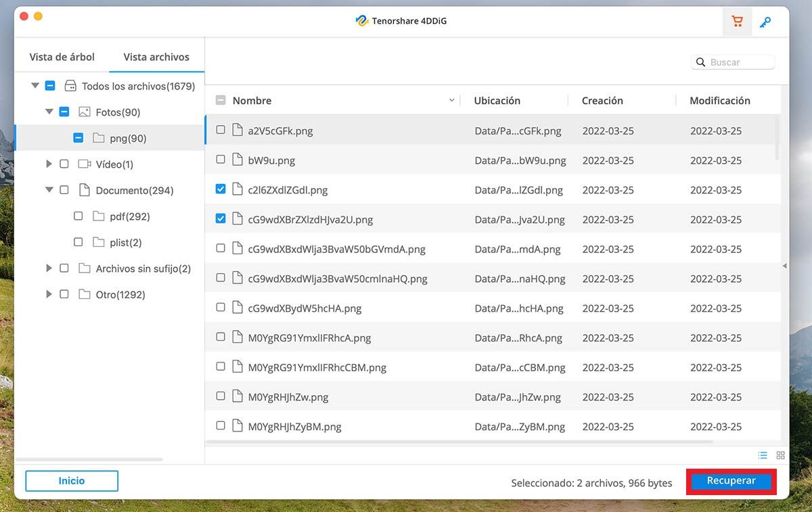Viewport: 812px width, 512px height.
Task: Click the file list horizontal scrollbar
Action: (459, 442)
